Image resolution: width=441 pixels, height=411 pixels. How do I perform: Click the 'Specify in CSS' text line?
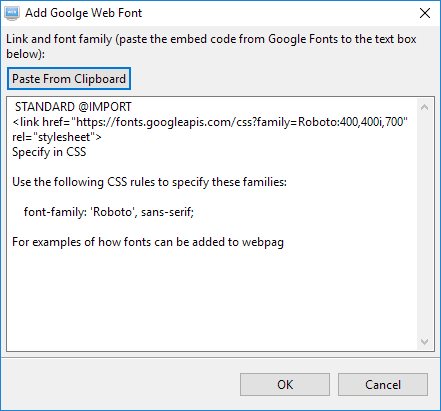pyautogui.click(x=49, y=152)
